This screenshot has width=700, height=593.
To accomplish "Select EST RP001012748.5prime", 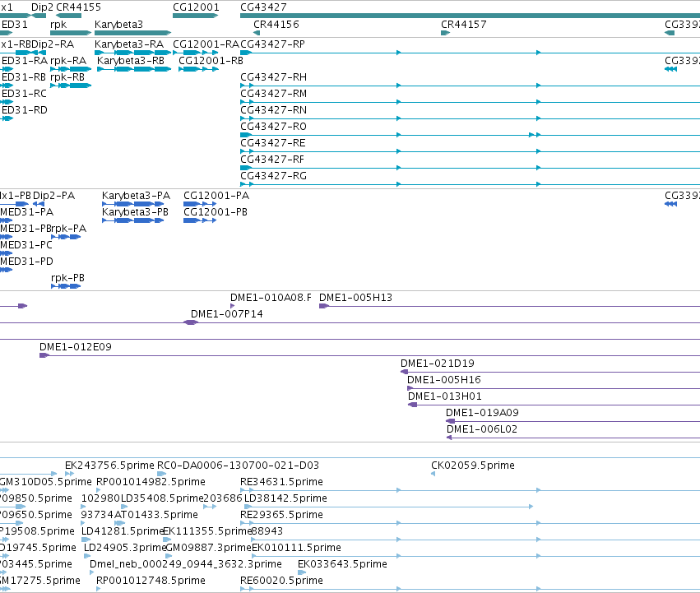I will pyautogui.click(x=99, y=589).
